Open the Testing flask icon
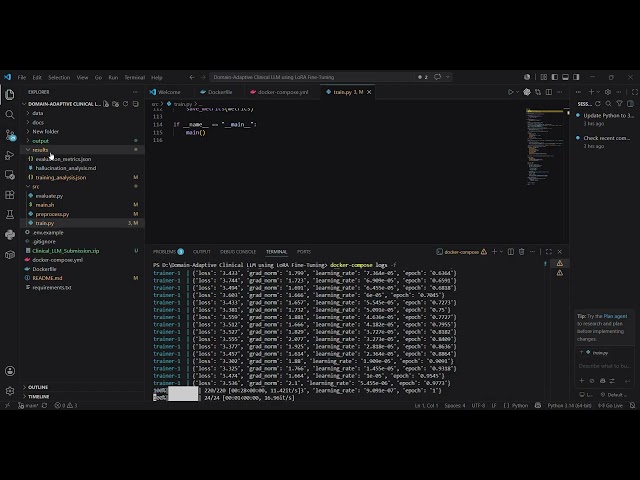The image size is (640, 480). tap(10, 215)
